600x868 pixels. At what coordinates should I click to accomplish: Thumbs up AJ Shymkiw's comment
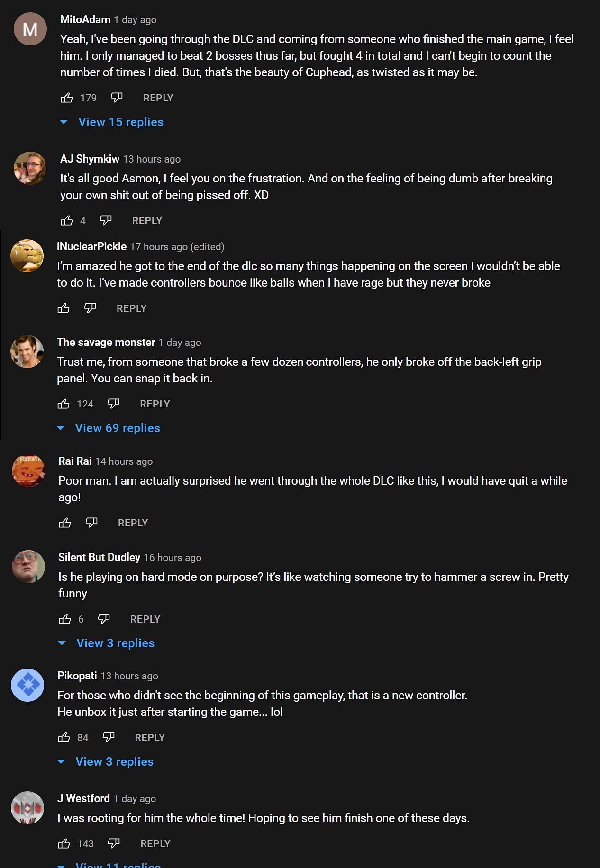(x=67, y=221)
